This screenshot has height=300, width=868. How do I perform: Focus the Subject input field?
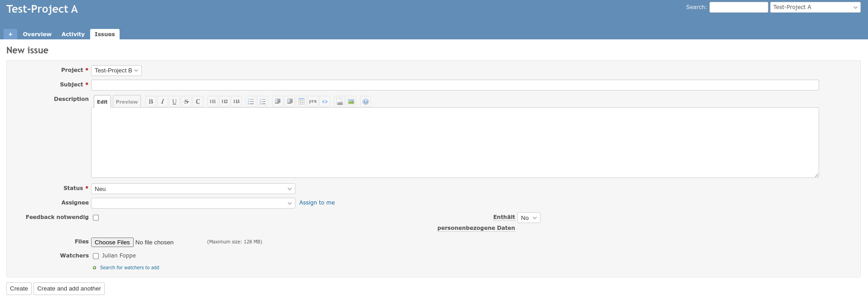(x=455, y=85)
